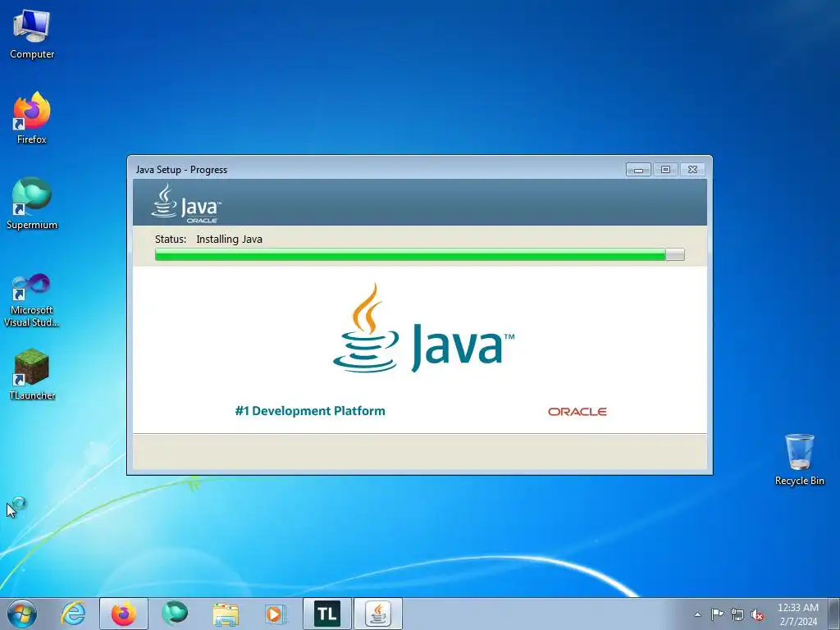Click the Java installer taskbar button
This screenshot has width=840, height=630.
378,614
